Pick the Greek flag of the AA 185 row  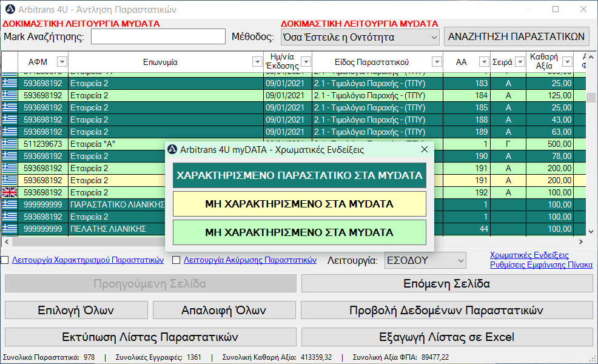10,107
